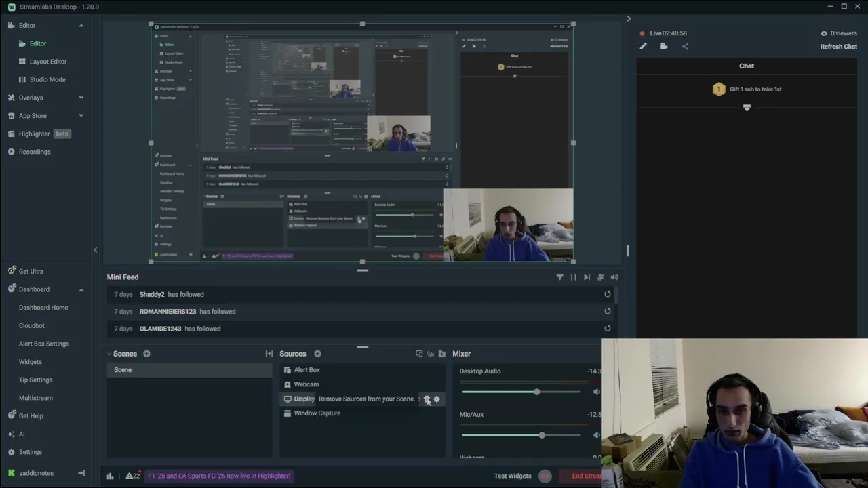Image resolution: width=868 pixels, height=488 pixels.
Task: Click the logout icon beside yaddicnotes
Action: [81, 473]
